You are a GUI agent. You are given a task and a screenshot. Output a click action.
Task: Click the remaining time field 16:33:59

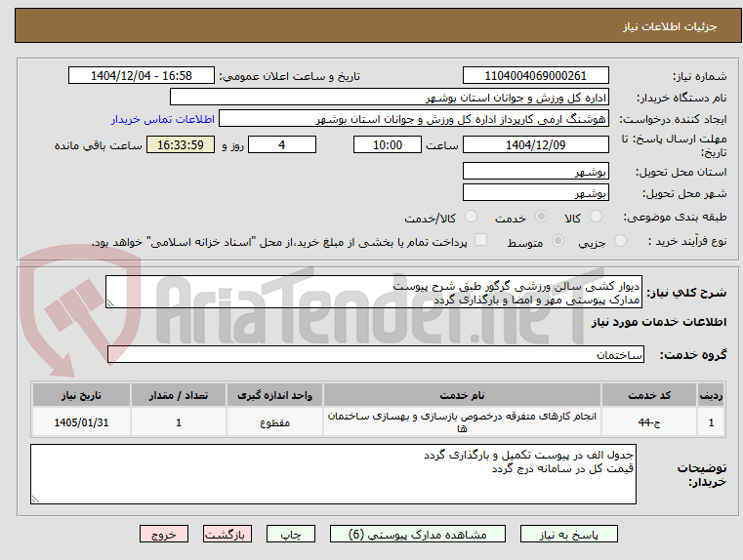click(x=181, y=144)
